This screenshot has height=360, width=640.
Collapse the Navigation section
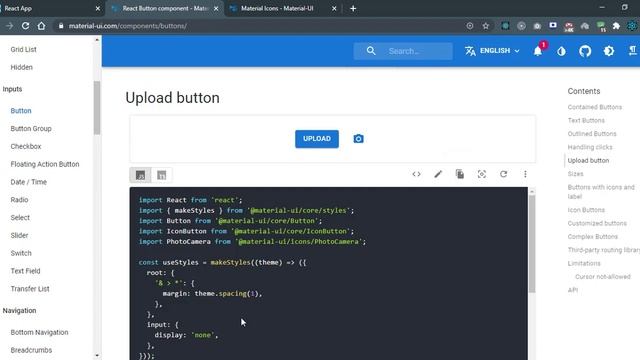pyautogui.click(x=19, y=311)
